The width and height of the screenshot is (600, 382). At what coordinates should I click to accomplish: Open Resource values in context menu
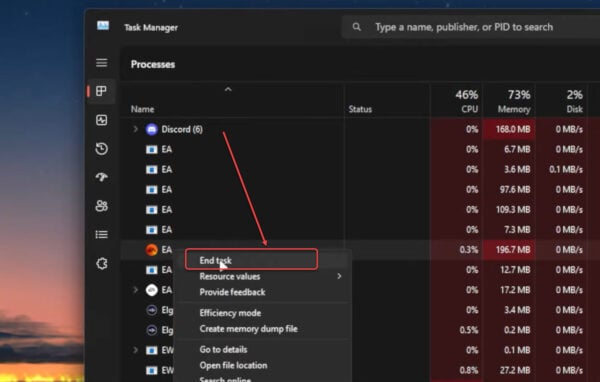(x=230, y=276)
